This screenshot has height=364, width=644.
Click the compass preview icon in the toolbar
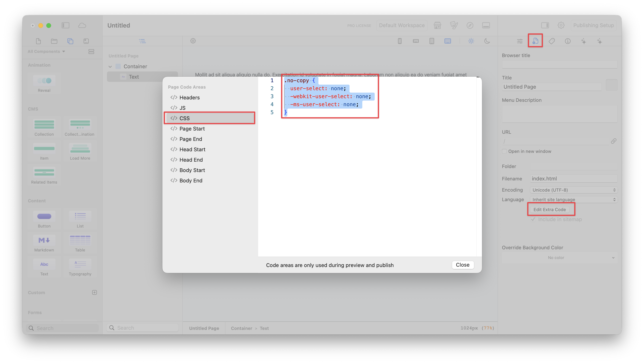tap(470, 26)
